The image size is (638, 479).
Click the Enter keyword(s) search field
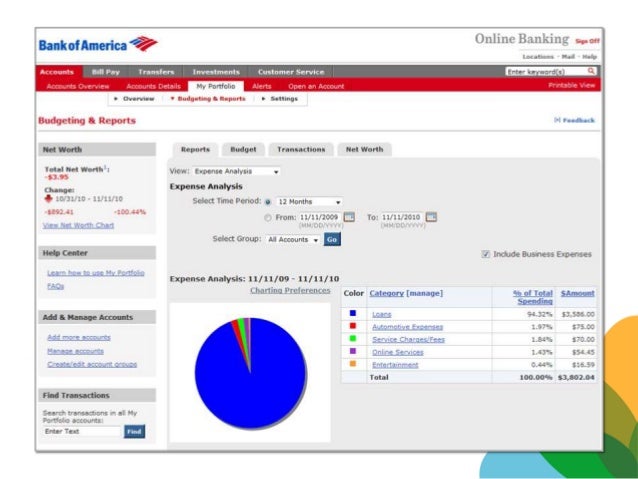pos(546,72)
